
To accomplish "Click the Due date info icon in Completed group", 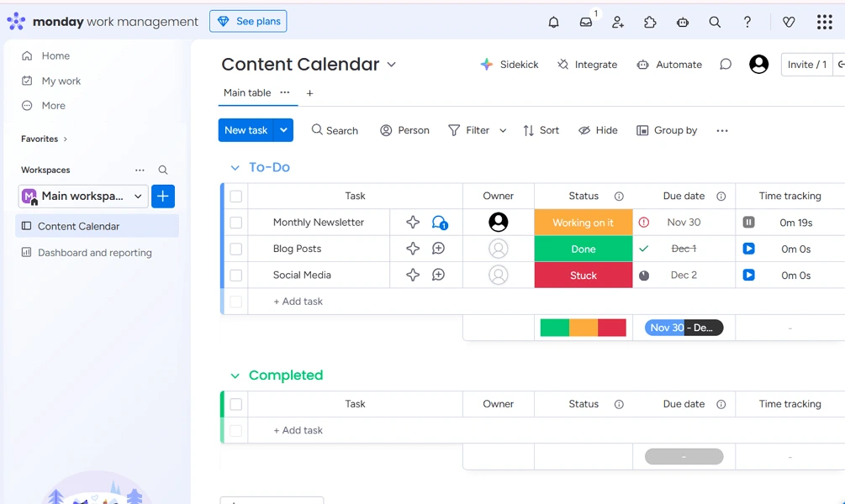I will [x=721, y=404].
